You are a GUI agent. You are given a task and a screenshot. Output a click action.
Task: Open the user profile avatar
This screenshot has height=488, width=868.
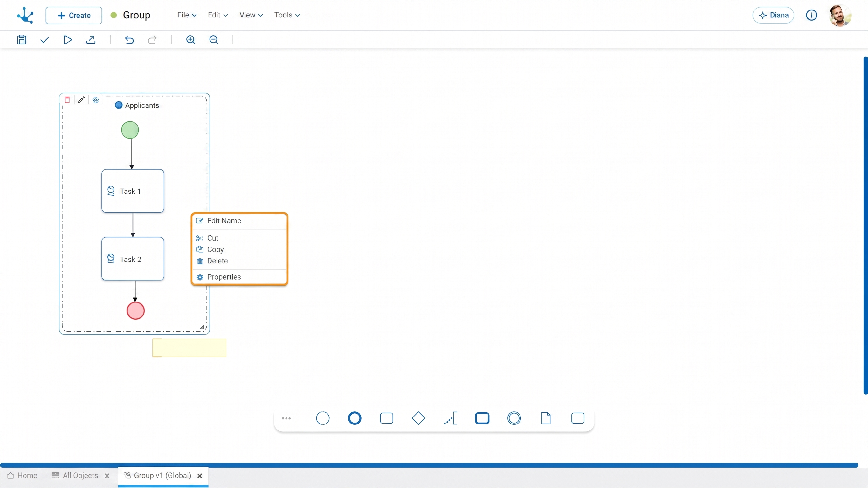tap(840, 15)
